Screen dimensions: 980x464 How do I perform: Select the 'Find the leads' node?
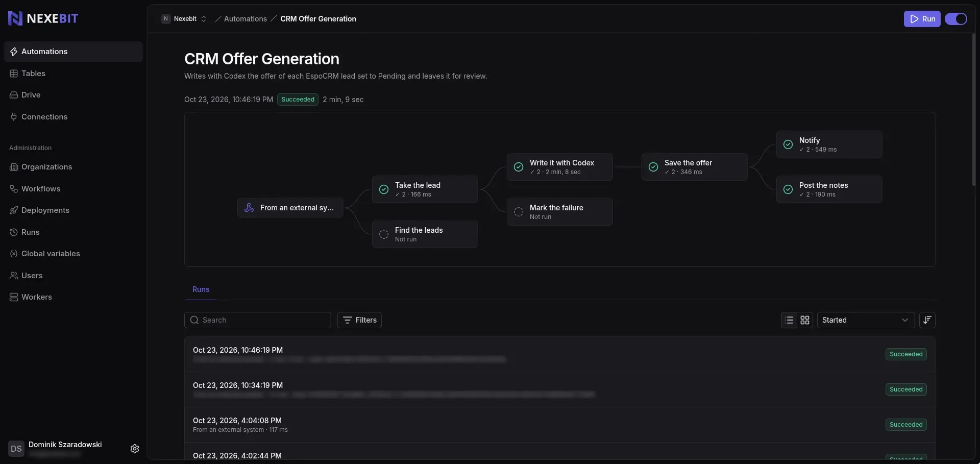(425, 234)
